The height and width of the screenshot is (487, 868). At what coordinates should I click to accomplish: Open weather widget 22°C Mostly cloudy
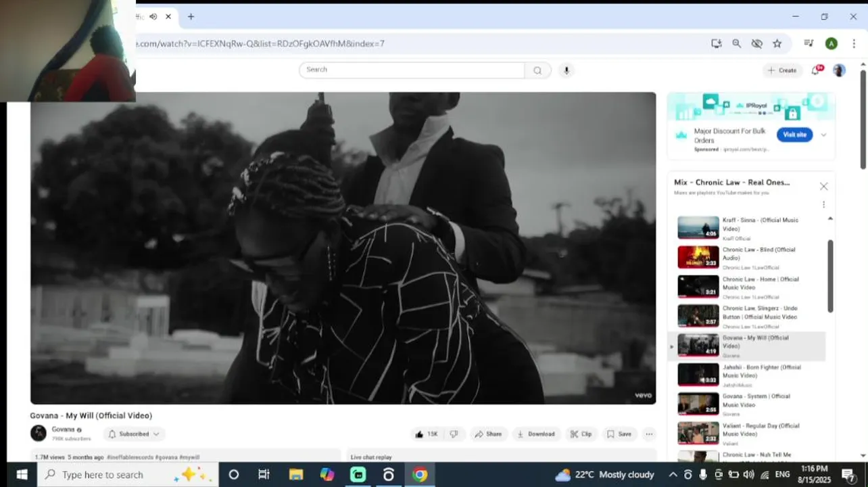pos(605,475)
